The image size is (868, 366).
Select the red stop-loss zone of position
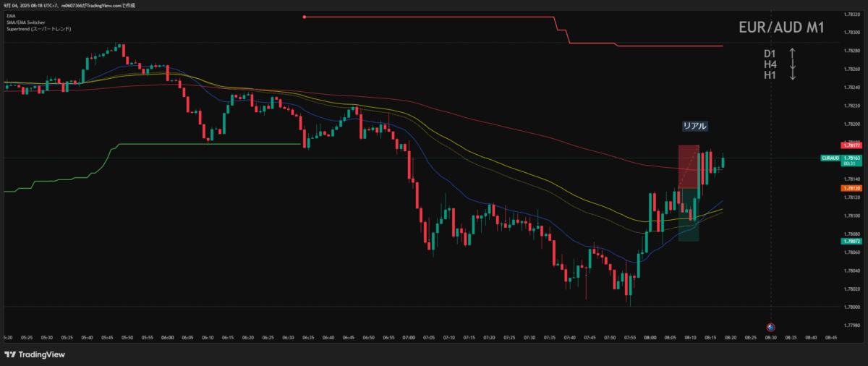pos(688,166)
